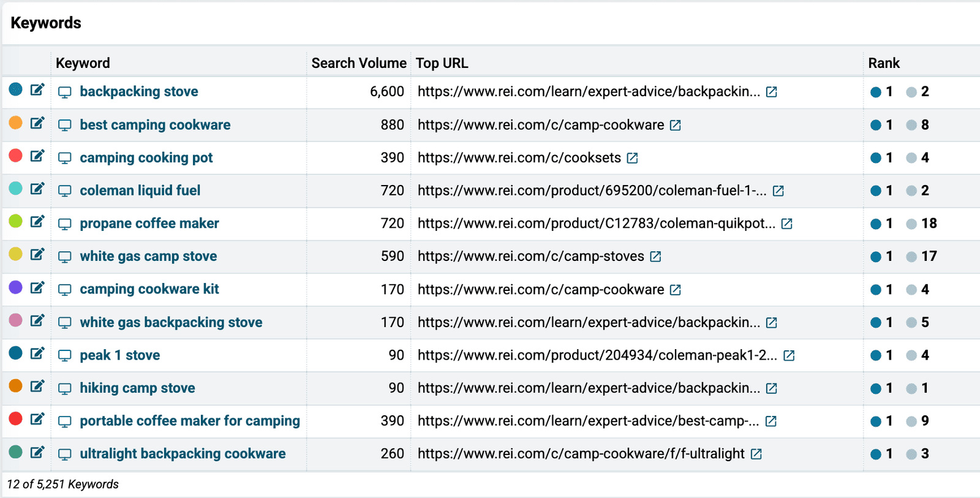This screenshot has height=498, width=980.
Task: Open external link icon for camping cookware kit URL
Action: coord(676,290)
